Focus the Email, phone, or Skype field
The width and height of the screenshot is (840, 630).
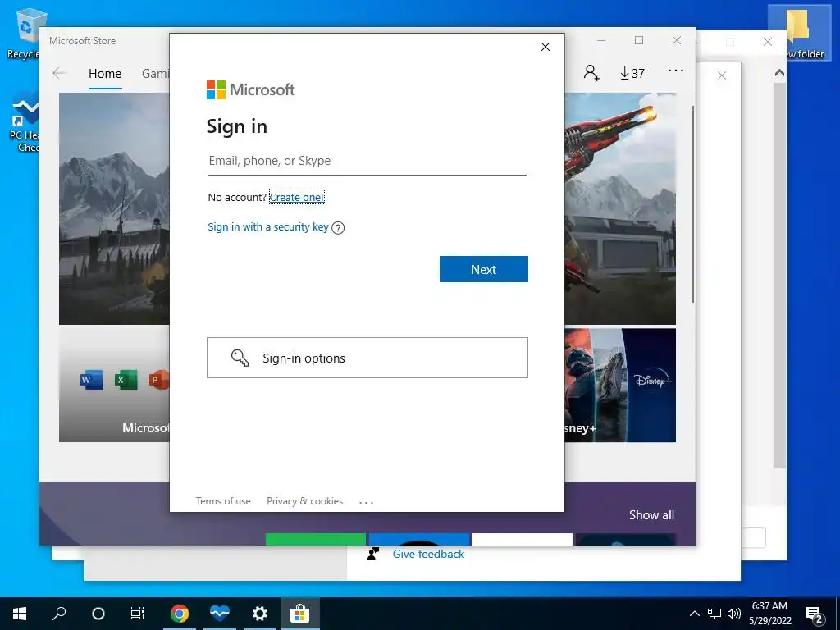click(367, 161)
